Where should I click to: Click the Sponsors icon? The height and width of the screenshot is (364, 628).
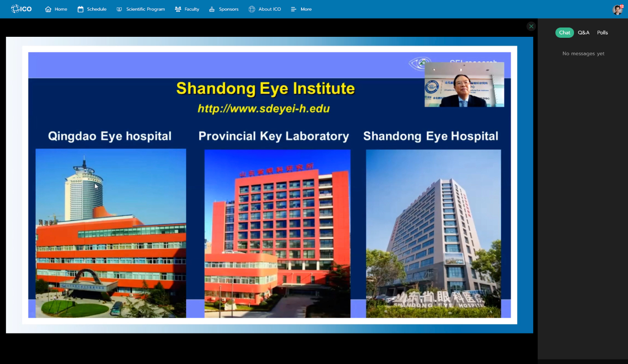coord(212,9)
